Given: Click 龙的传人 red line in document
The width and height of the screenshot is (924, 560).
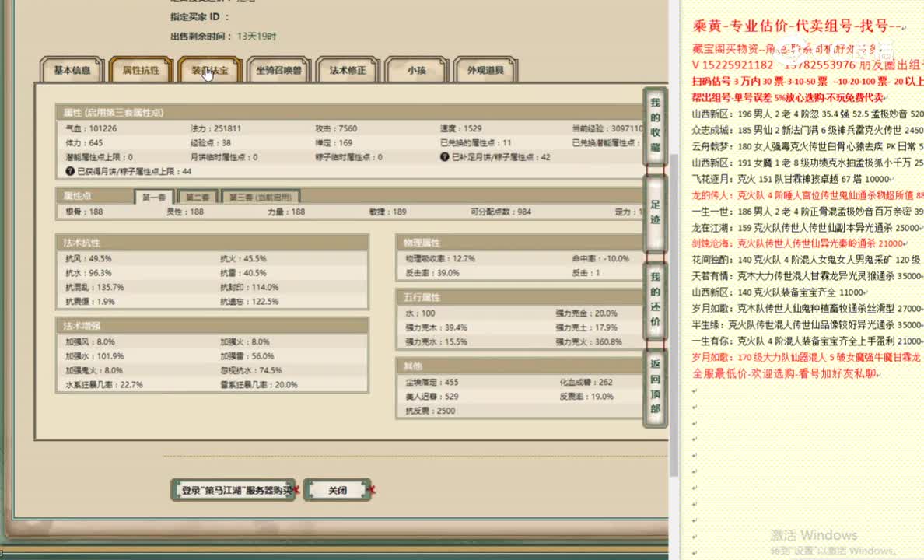Looking at the screenshot, I should tap(808, 195).
